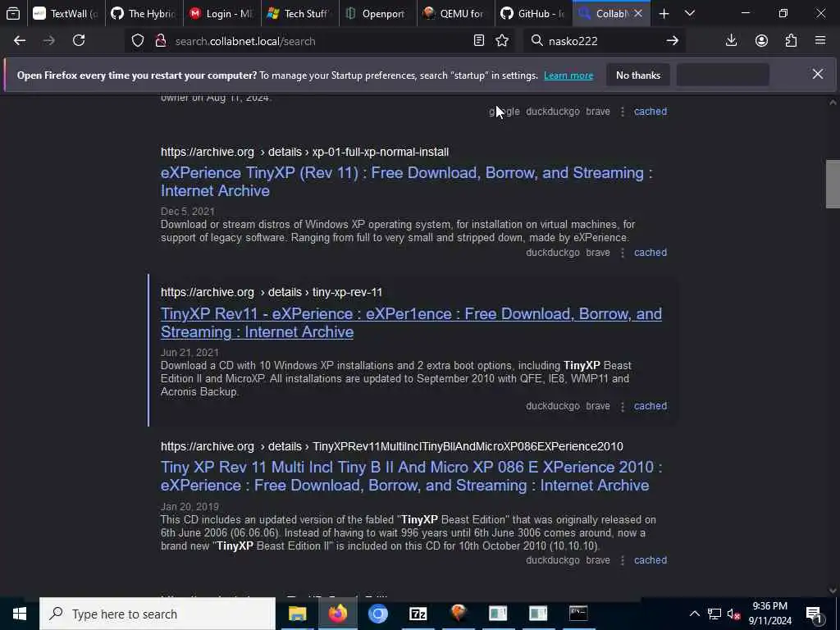The width and height of the screenshot is (840, 630).
Task: Open the Firefox account icon
Action: pos(761,41)
